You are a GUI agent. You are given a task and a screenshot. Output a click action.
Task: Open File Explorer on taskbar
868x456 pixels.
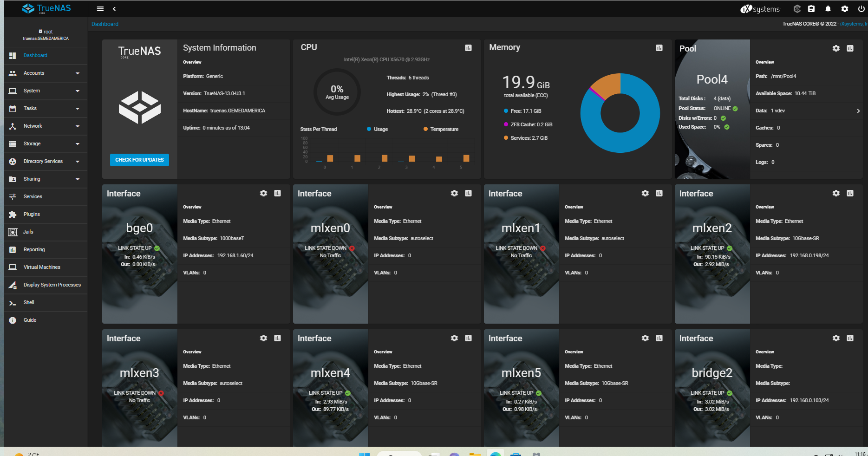(475, 454)
